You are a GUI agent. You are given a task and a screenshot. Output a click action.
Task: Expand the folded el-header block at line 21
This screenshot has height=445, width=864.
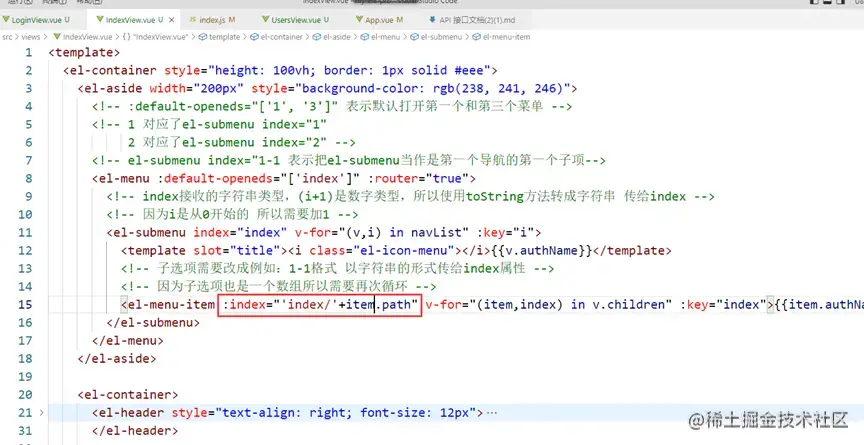[x=41, y=413]
